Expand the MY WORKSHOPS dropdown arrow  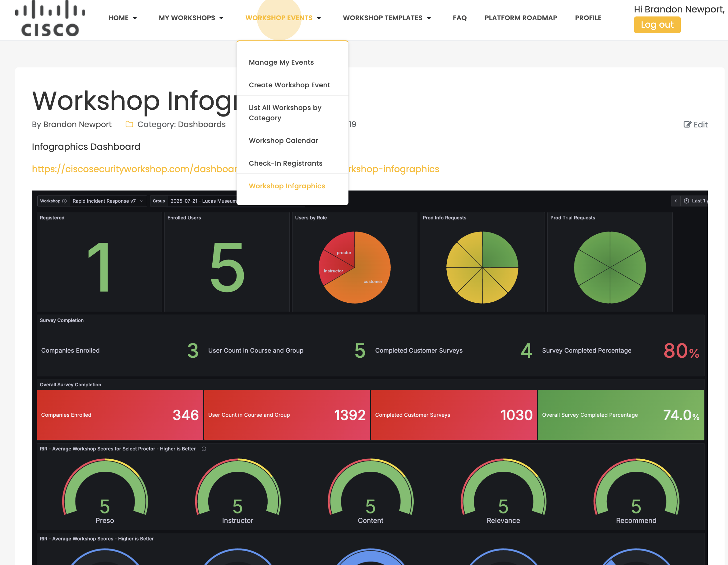point(221,18)
